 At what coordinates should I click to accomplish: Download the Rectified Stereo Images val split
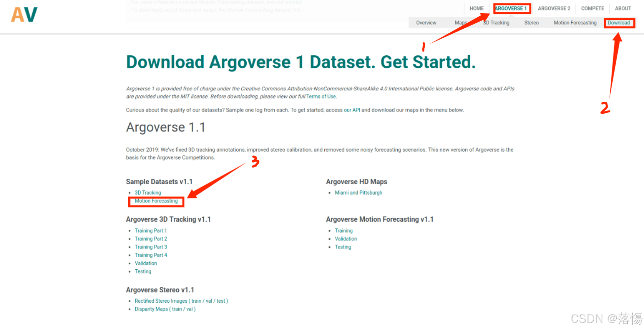click(209, 301)
